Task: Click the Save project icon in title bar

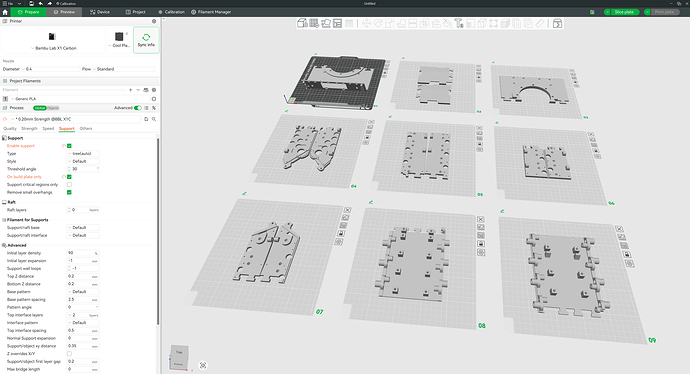Action: tap(31, 3)
